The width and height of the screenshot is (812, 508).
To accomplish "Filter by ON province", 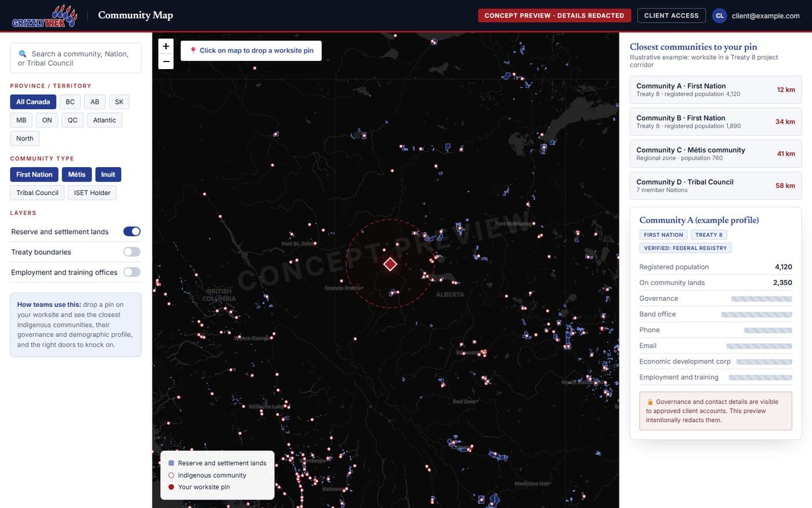I will (47, 120).
